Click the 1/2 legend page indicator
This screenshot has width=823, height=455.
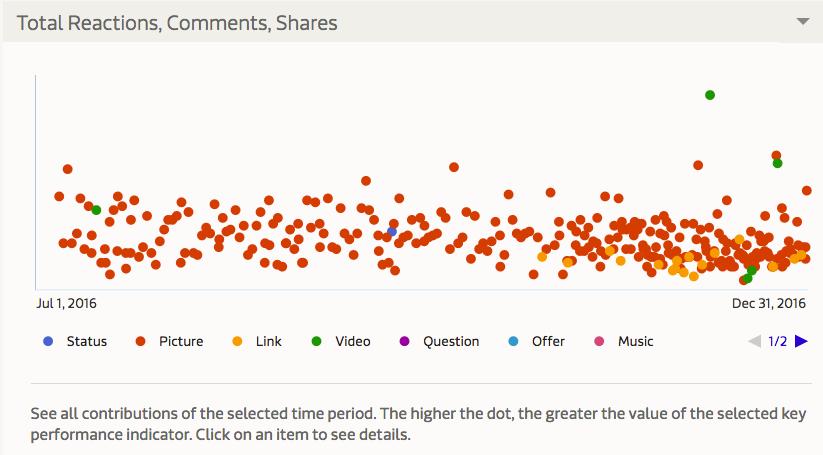click(x=777, y=341)
